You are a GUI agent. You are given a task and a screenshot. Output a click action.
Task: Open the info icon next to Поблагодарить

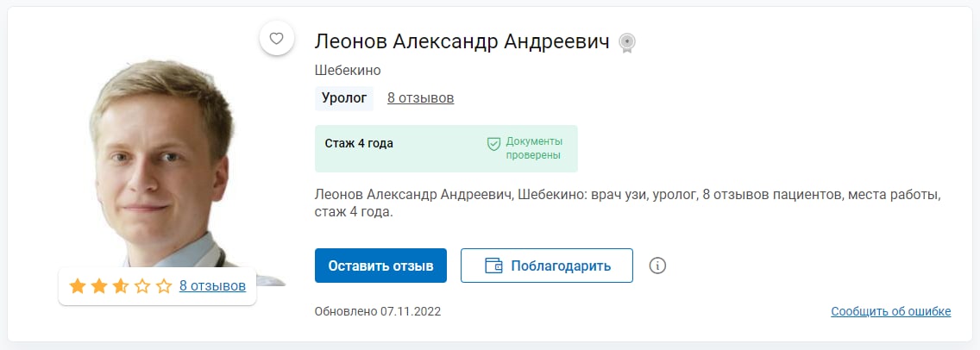tap(657, 266)
